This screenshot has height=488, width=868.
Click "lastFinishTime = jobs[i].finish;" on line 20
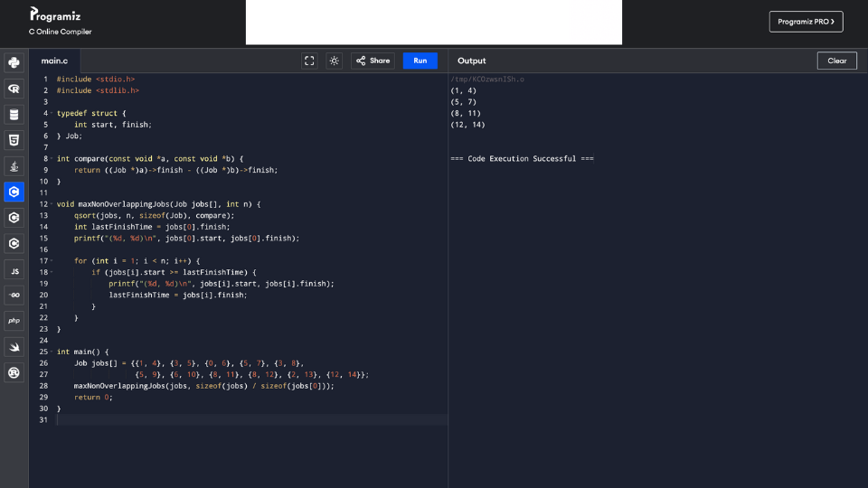[x=178, y=295]
